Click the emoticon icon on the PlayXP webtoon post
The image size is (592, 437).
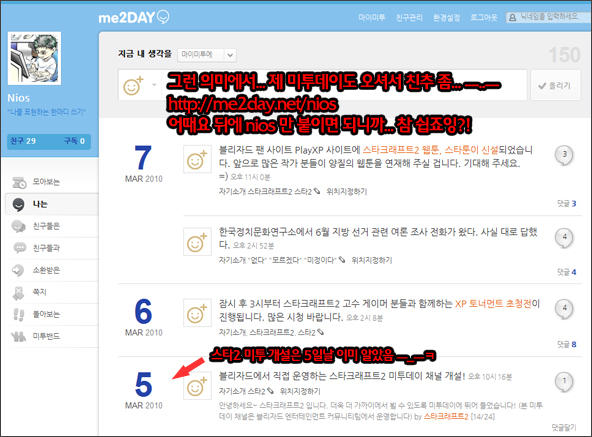197,159
